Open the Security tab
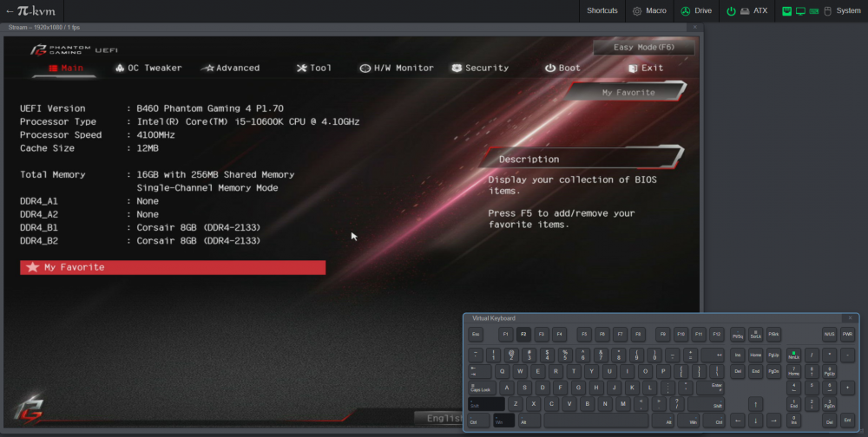The image size is (868, 437). pos(480,68)
